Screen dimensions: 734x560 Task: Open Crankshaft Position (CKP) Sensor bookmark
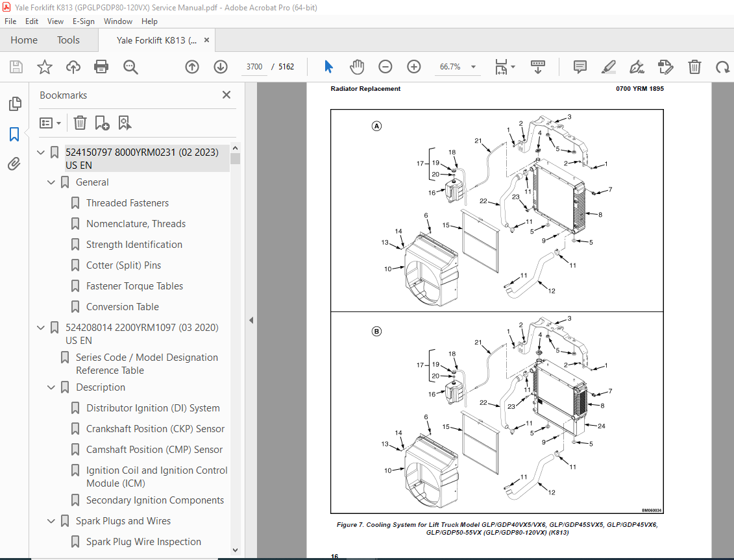coord(155,429)
